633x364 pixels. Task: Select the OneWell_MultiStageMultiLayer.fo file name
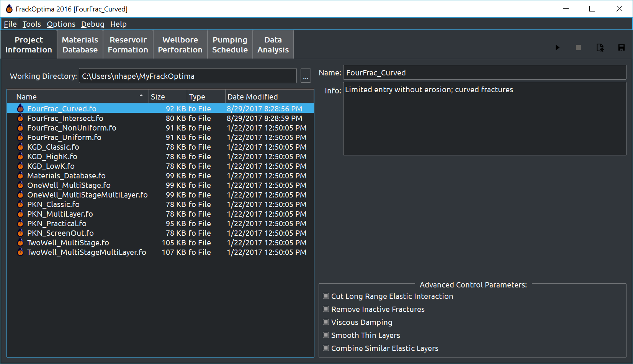pyautogui.click(x=87, y=195)
